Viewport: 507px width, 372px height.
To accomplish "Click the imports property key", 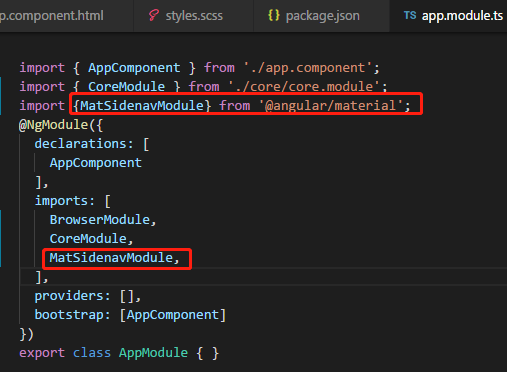I will 61,201.
